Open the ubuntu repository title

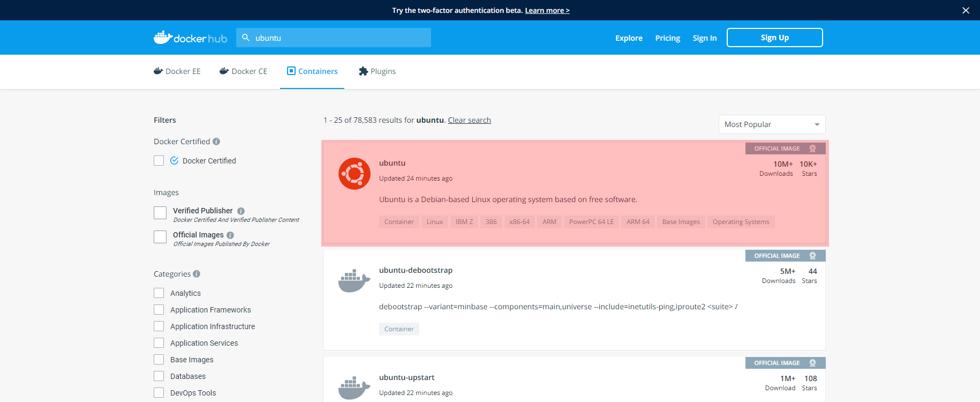pos(393,163)
